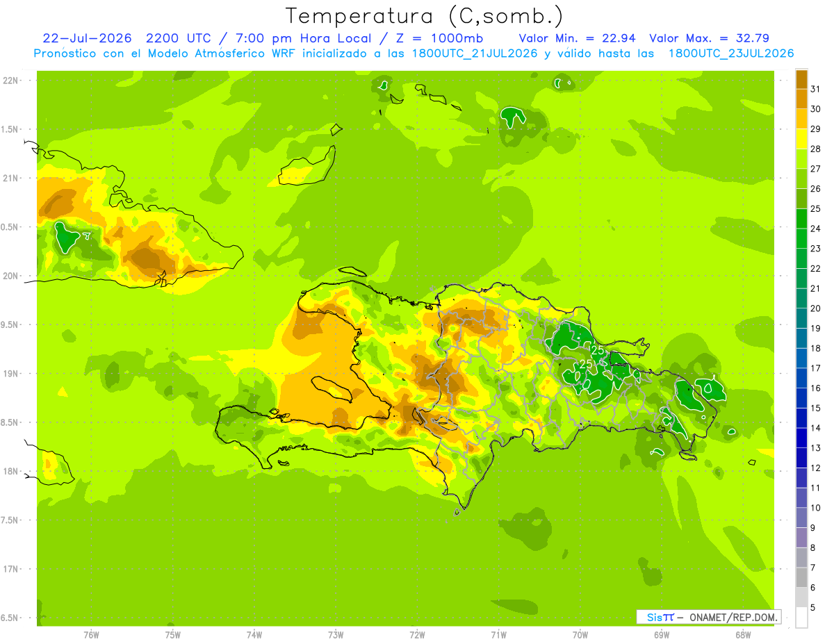Viewport: 834px width, 644px height.
Task: Click the blue swatch between 15 and 16
Action: (801, 398)
